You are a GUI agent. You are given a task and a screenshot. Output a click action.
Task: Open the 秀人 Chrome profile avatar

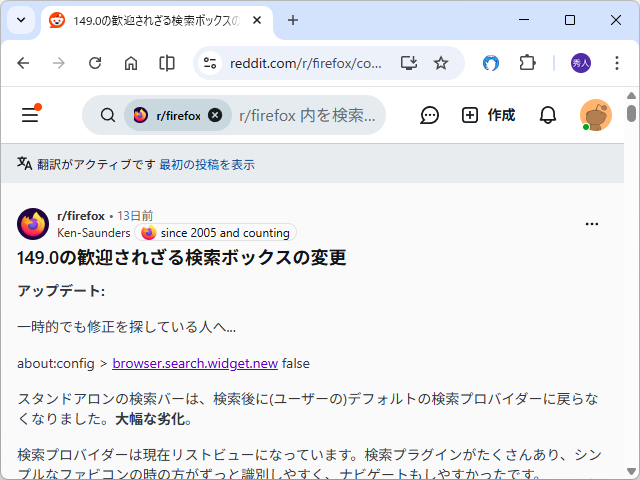click(580, 63)
